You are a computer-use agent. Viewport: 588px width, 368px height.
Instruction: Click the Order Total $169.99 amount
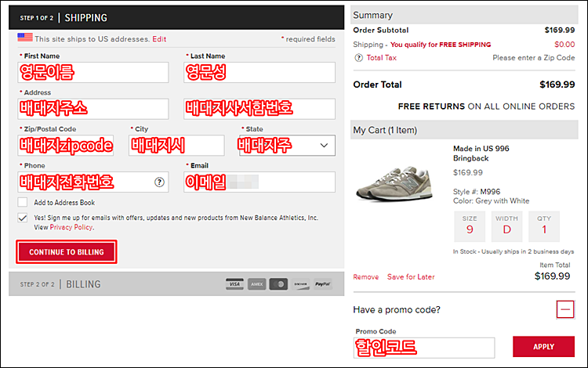coord(557,85)
